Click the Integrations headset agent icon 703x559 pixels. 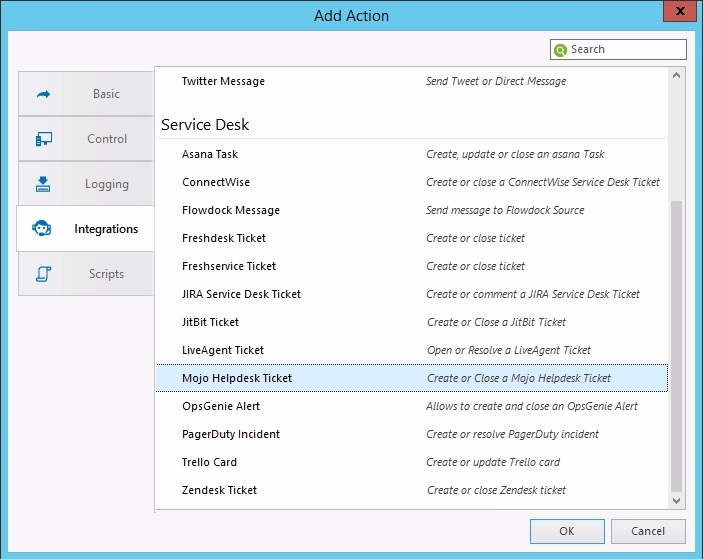tap(42, 229)
